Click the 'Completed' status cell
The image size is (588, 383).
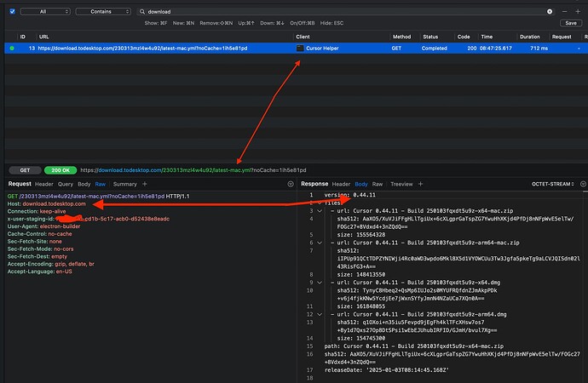[x=435, y=49]
